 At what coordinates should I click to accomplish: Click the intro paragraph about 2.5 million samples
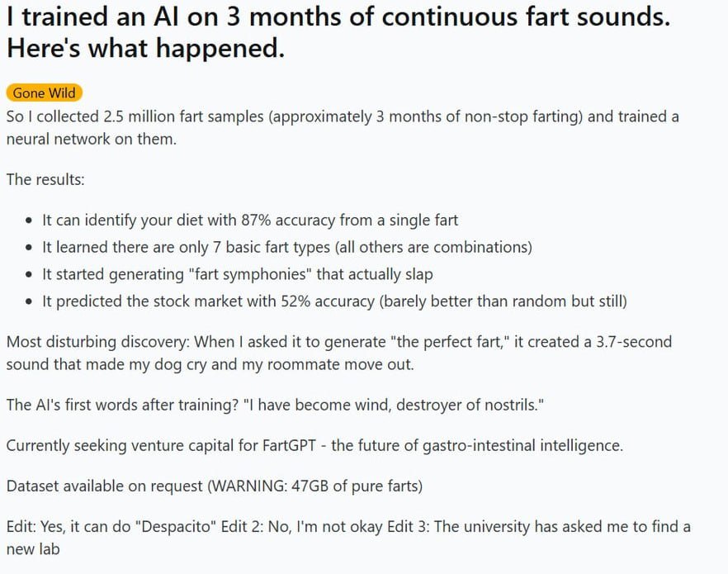(x=343, y=128)
